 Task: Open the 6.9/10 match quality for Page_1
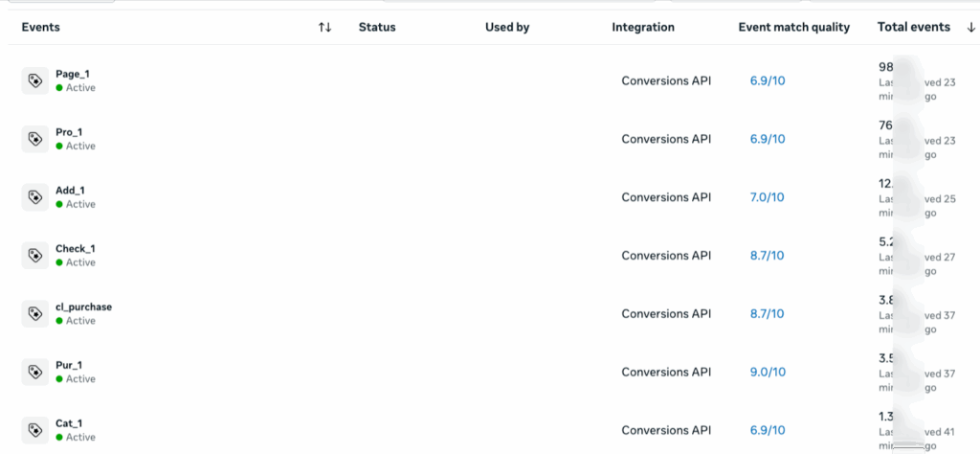pos(767,81)
